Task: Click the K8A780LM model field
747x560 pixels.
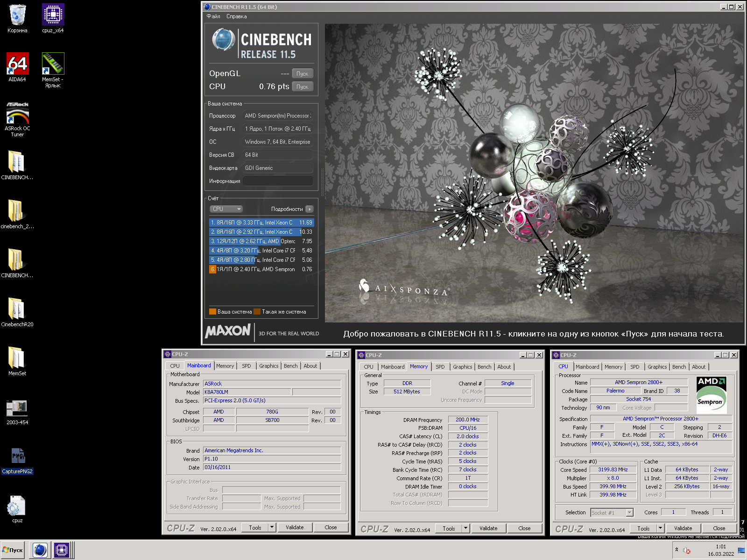Action: click(x=247, y=392)
